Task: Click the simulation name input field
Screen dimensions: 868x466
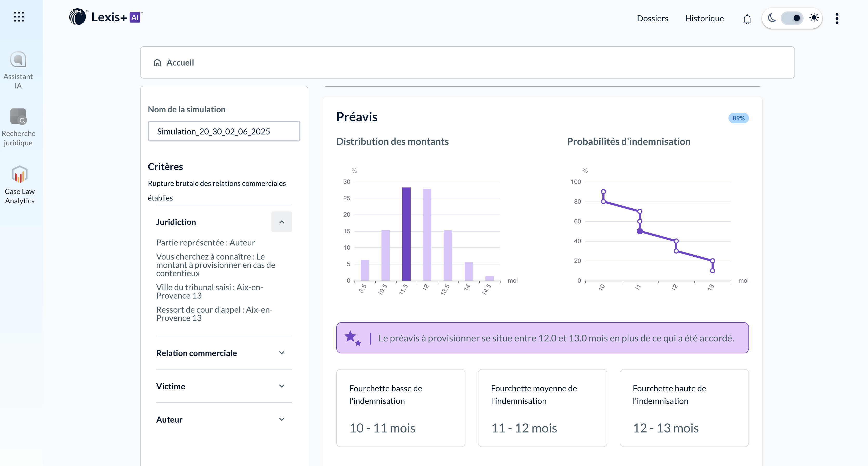Action: tap(224, 132)
